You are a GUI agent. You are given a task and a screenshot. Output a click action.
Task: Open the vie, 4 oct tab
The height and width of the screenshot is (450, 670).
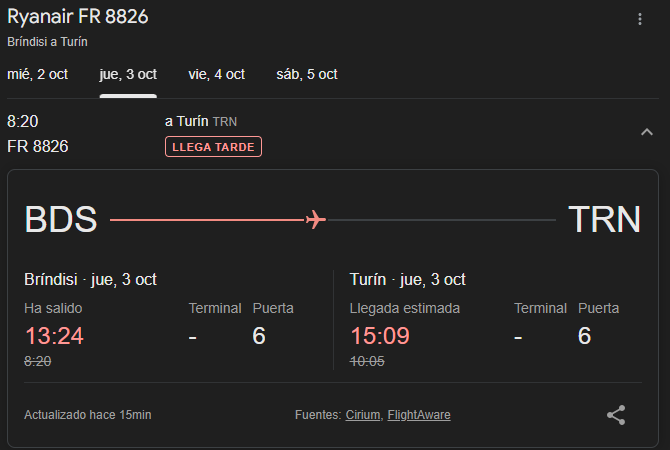(217, 74)
